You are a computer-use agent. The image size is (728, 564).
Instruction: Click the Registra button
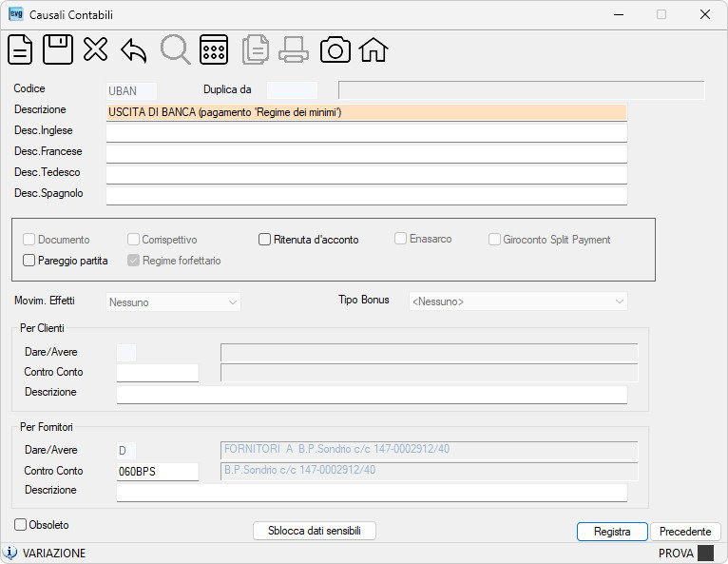pyautogui.click(x=612, y=532)
